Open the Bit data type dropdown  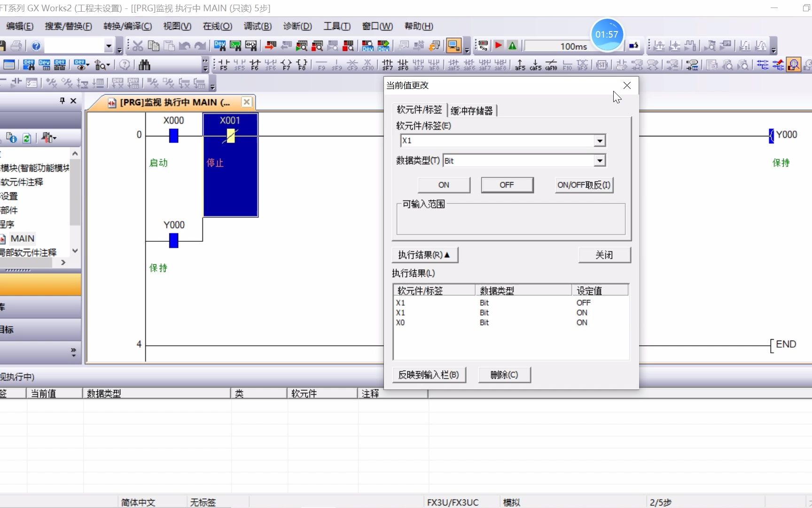pyautogui.click(x=599, y=160)
